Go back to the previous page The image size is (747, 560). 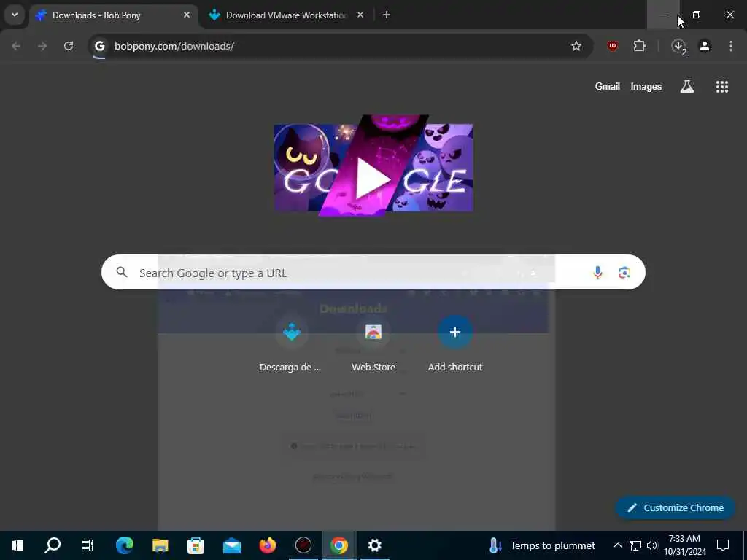16,46
